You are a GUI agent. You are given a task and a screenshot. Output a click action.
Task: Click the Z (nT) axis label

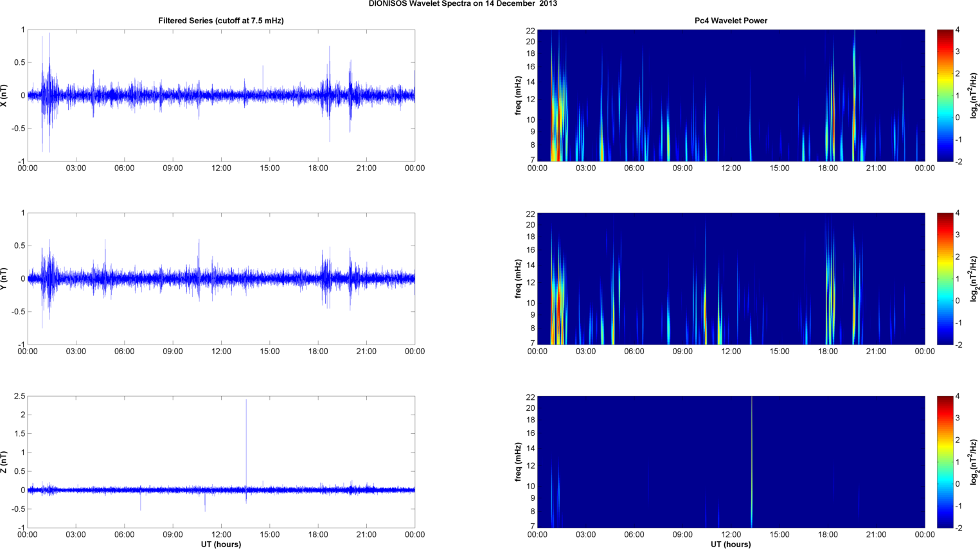pos(5,462)
